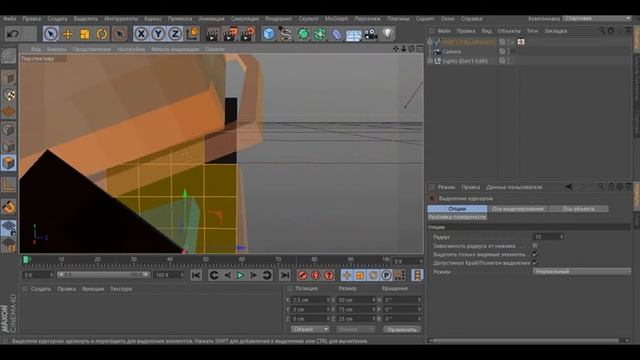
Task: Toggle Autokeying red button
Action: (x=316, y=275)
